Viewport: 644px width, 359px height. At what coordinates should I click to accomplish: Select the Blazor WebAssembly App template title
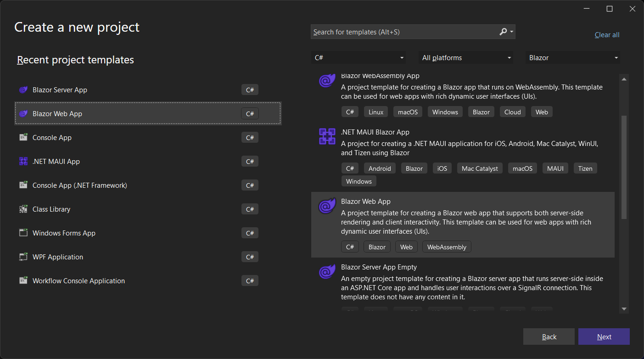point(380,76)
